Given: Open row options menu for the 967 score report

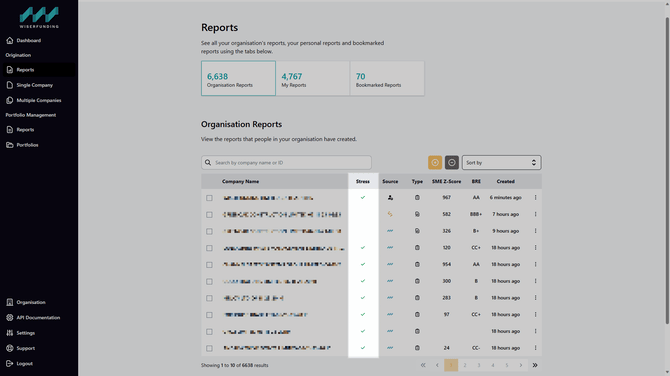Looking at the screenshot, I should point(535,197).
